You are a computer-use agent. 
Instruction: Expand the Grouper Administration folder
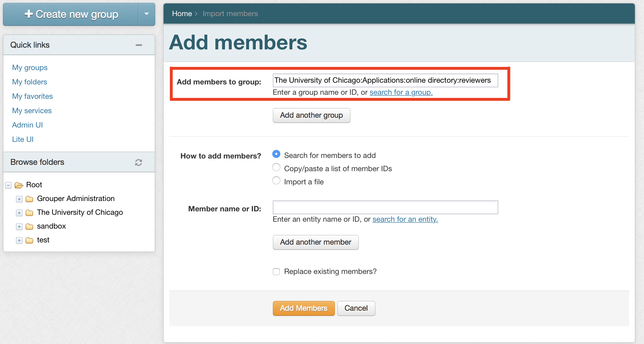pyautogui.click(x=19, y=199)
